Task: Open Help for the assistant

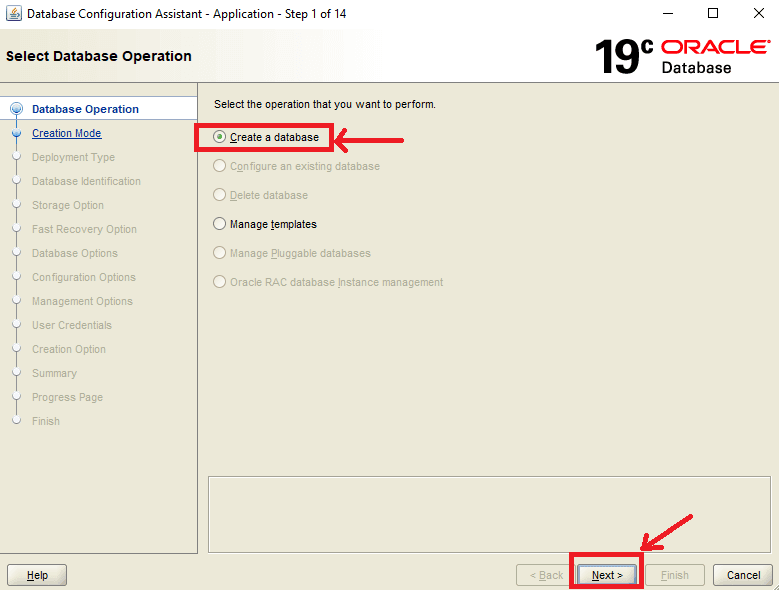Action: (x=37, y=575)
